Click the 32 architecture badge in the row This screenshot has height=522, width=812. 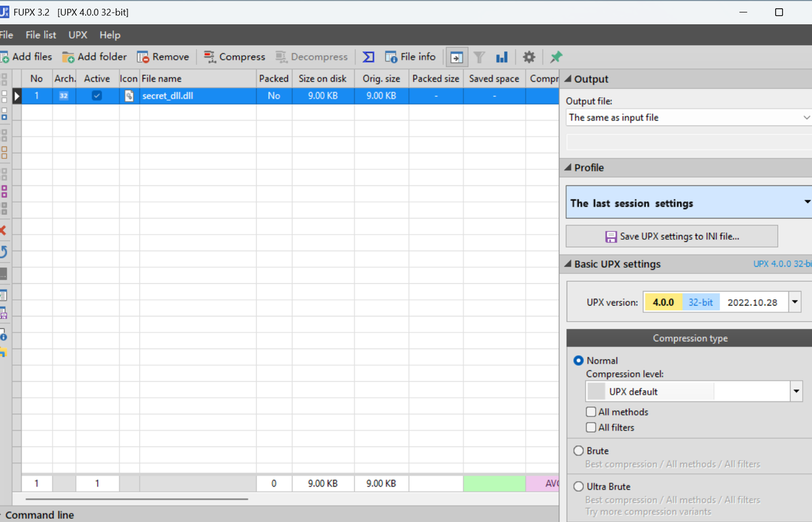pos(63,96)
